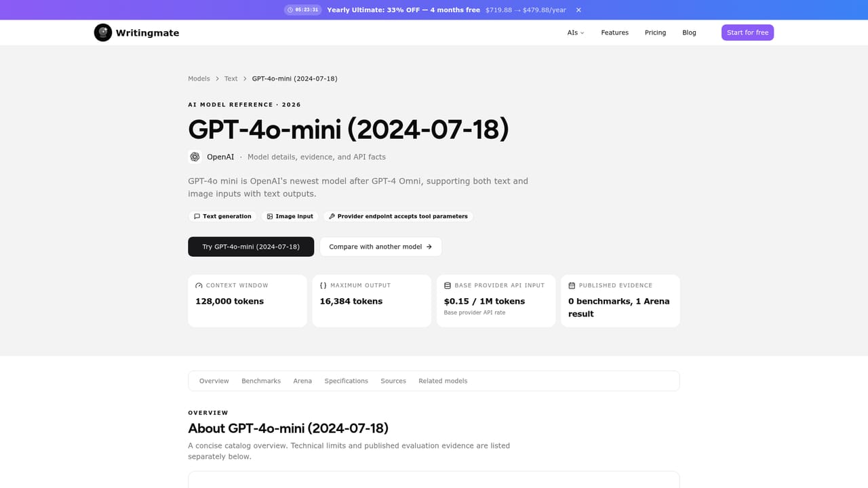Screen dimensions: 868x488
Task: Click the 0 benchmarks, 1 Arena result text
Action: coord(619,307)
